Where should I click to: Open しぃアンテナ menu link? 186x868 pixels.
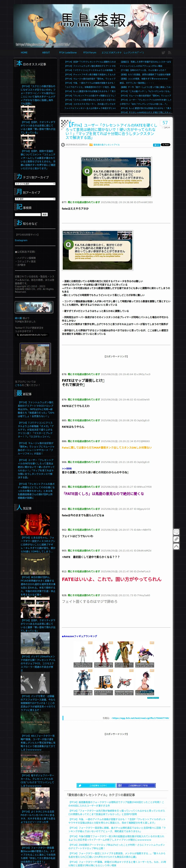pos(134,53)
